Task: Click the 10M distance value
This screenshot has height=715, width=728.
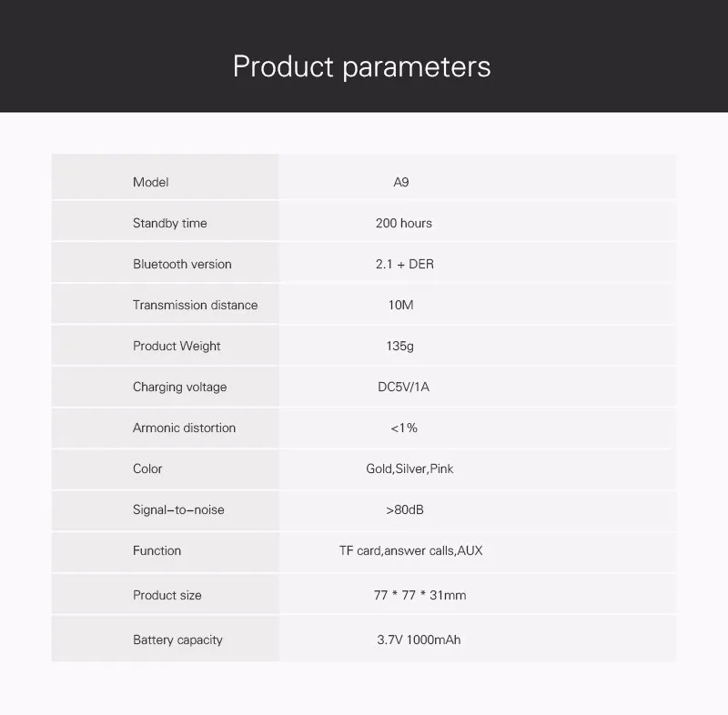Action: [x=401, y=305]
